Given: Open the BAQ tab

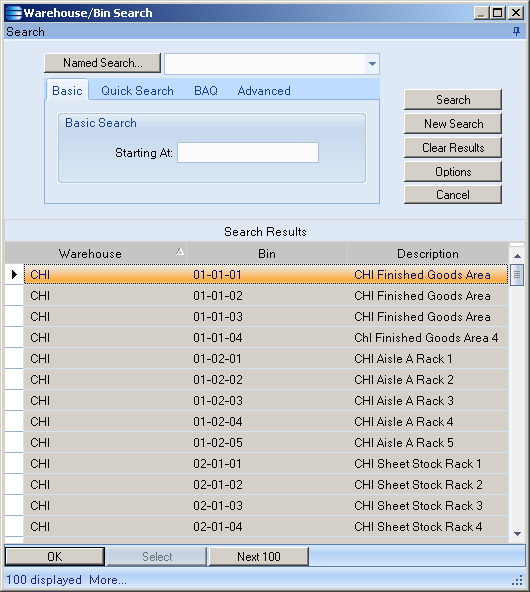Looking at the screenshot, I should point(206,91).
